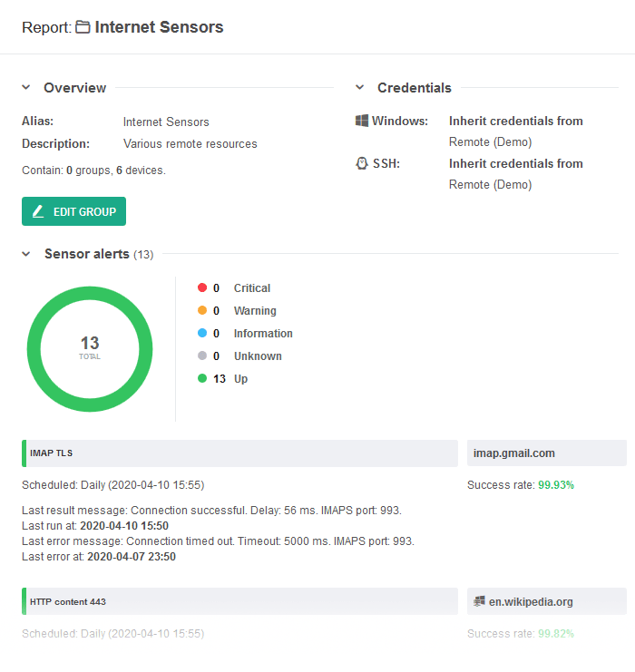Collapse the Credentials section chevron
The image size is (635, 672).
click(360, 87)
